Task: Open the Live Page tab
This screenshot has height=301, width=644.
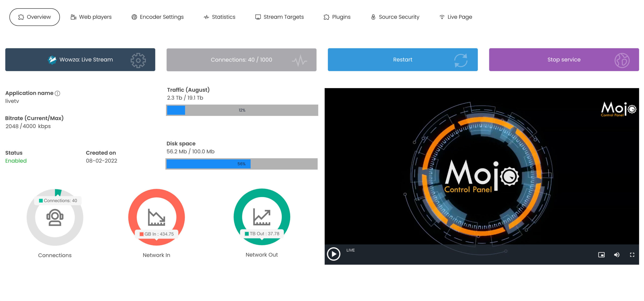Action: [456, 17]
